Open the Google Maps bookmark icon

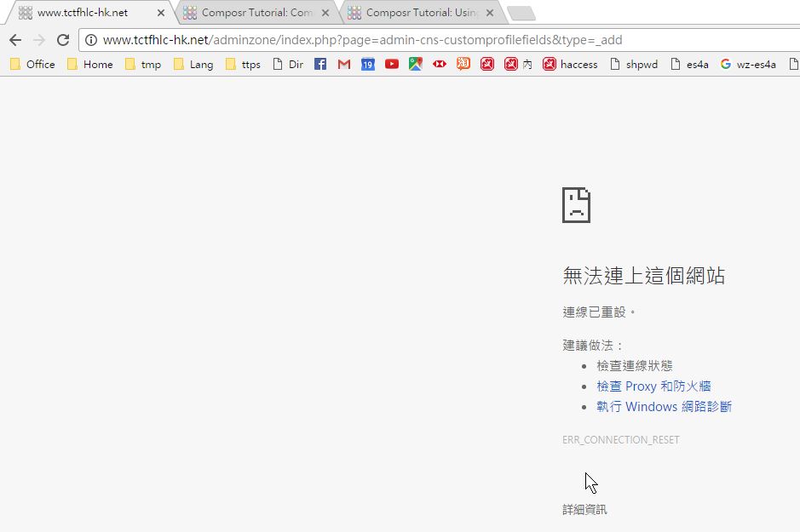416,64
